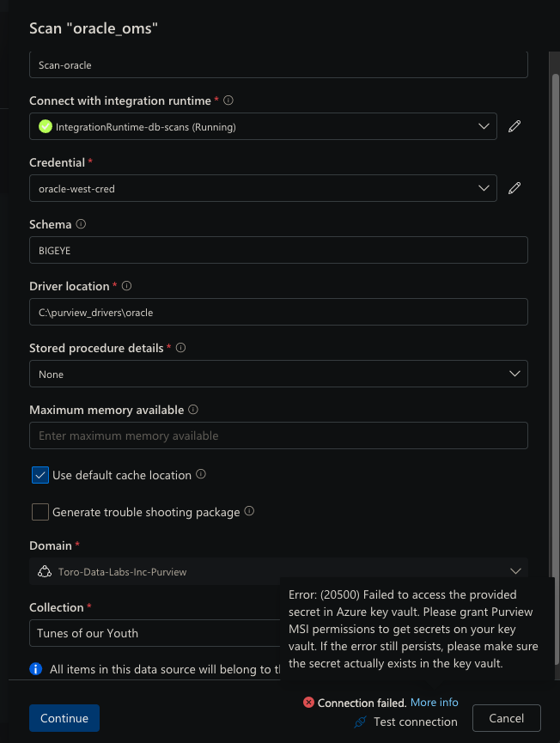Uncheck Use default cache location
Image resolution: width=560 pixels, height=743 pixels.
pyautogui.click(x=39, y=474)
